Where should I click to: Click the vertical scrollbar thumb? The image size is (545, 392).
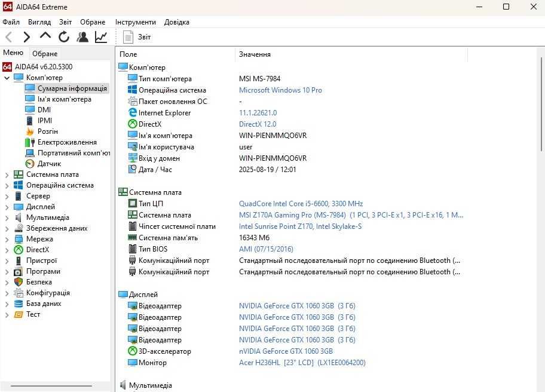(x=541, y=104)
